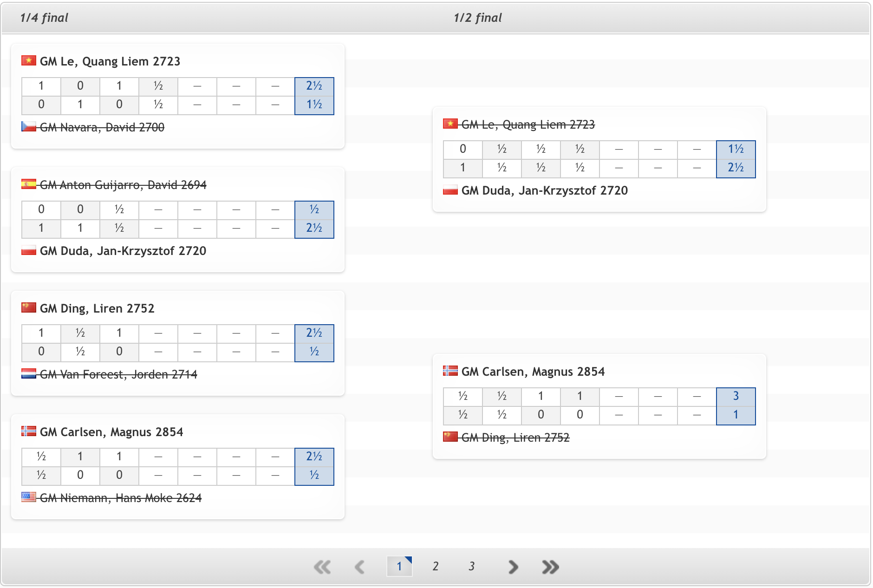Click Poland flag beside Duda in quarterfinal
Screen dimensions: 873x588
tap(29, 250)
